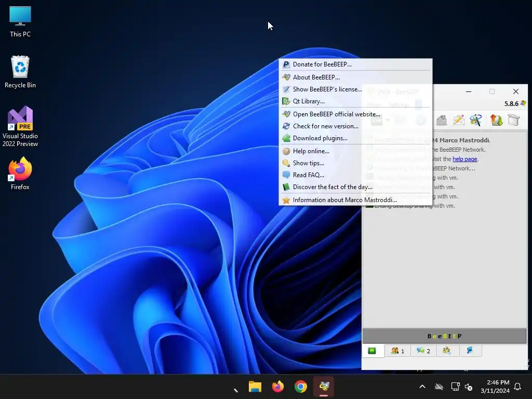Open Information about Marco Mastroddi
Viewport: 532px width, 399px height.
coord(355,200)
